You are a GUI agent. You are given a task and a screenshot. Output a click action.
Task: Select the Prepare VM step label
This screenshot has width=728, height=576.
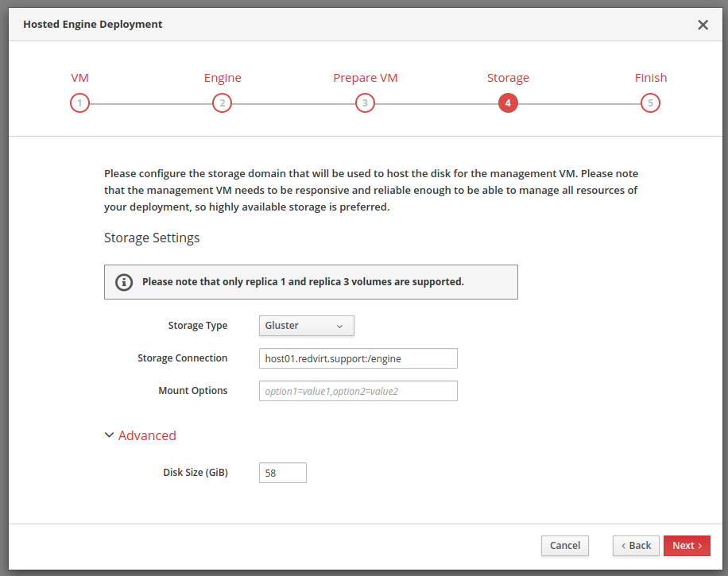[x=365, y=78]
